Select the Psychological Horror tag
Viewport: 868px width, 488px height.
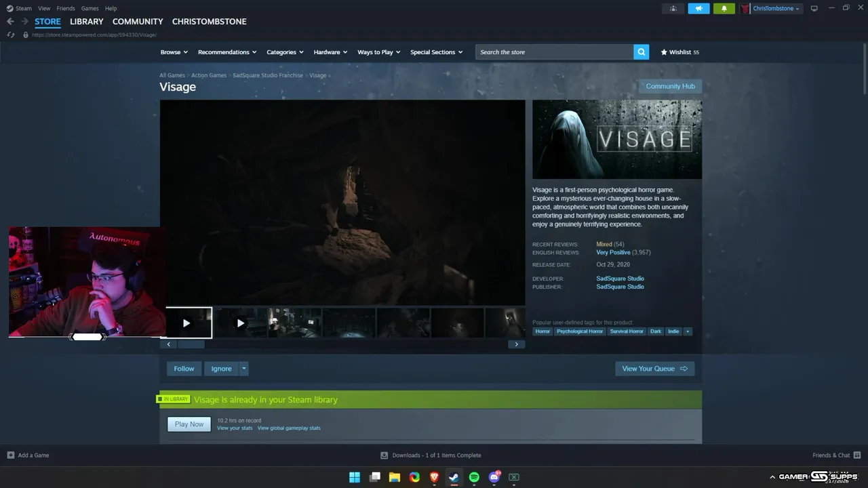(580, 331)
